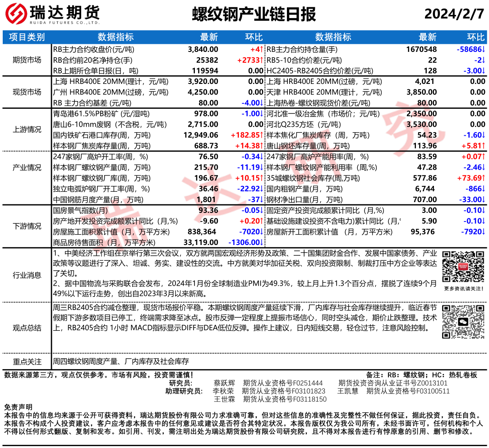Select the 期货市场 category cell
This screenshot has width=489, height=448.
coord(27,60)
